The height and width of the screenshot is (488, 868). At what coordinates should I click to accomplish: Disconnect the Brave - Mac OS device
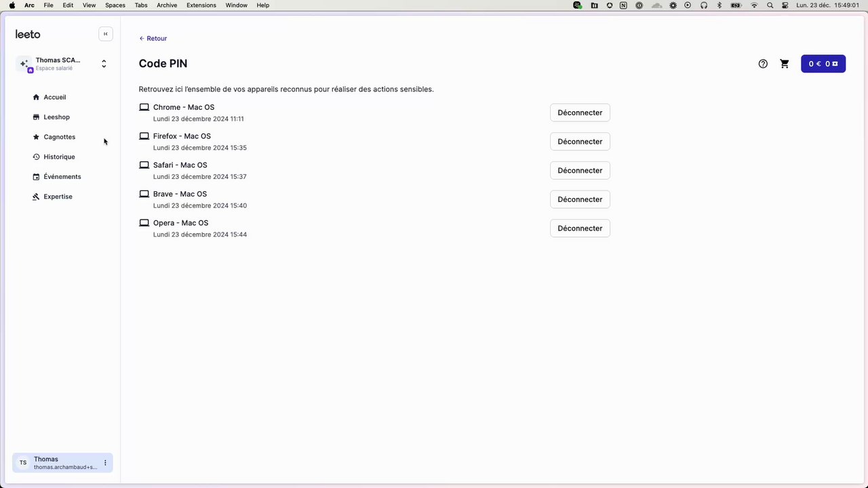[580, 199]
